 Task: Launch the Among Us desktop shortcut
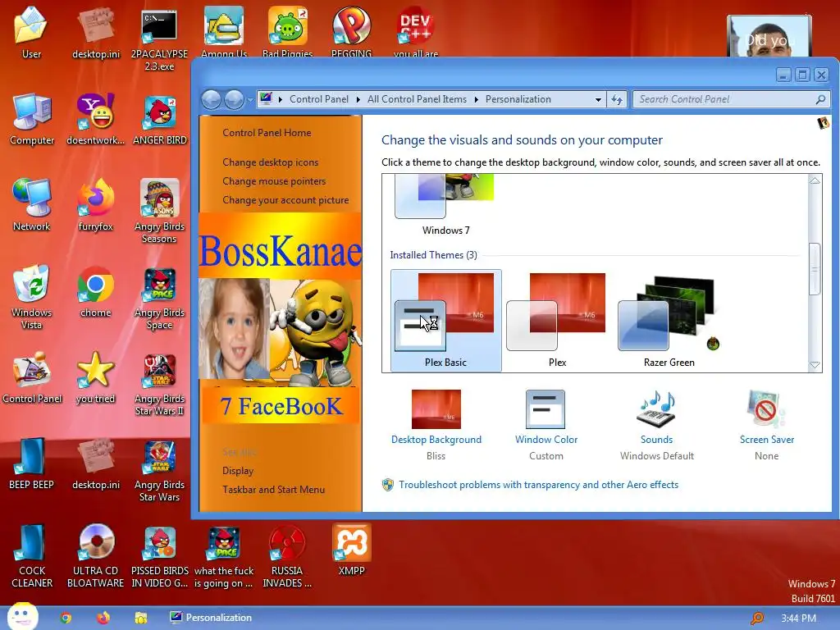[224, 31]
